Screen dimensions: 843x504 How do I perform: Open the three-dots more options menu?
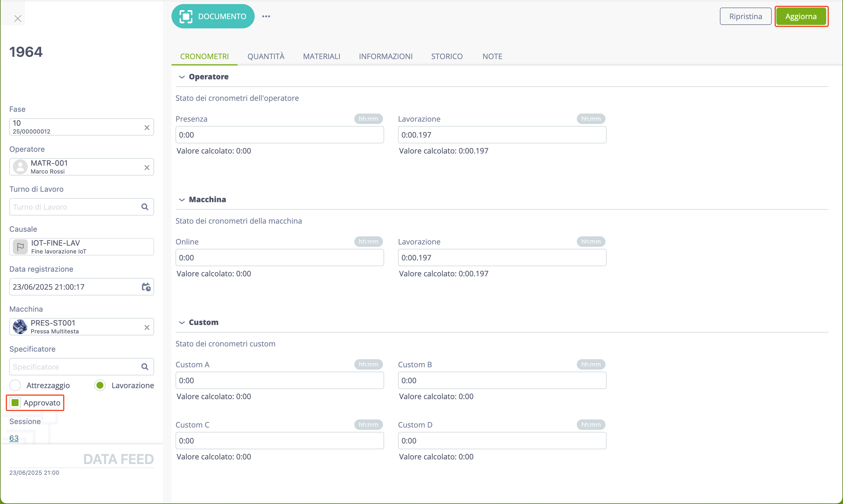[266, 16]
